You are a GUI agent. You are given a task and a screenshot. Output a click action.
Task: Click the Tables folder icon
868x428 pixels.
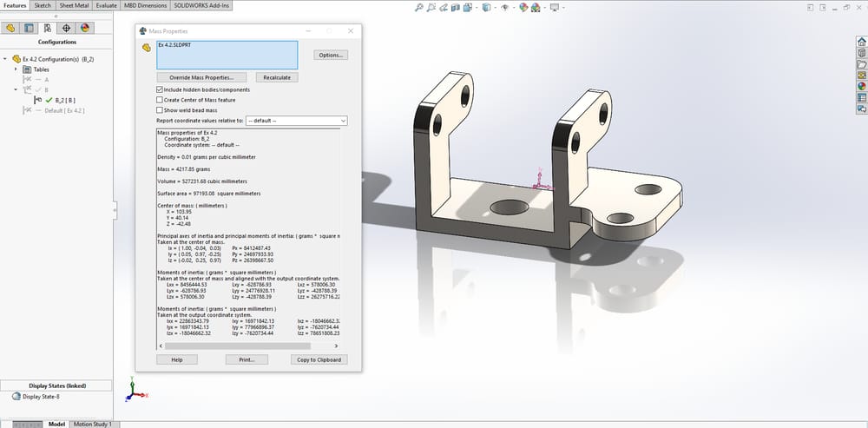(27, 69)
